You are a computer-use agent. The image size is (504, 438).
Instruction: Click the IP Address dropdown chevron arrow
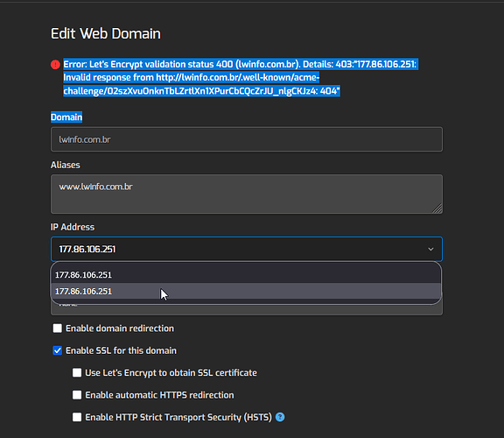click(x=430, y=249)
